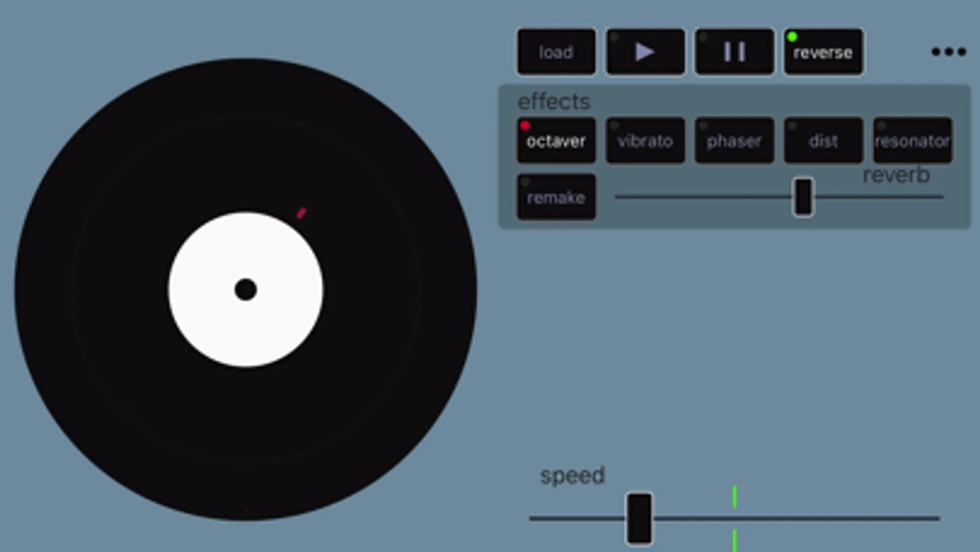Load an audio file with load button

tap(556, 52)
